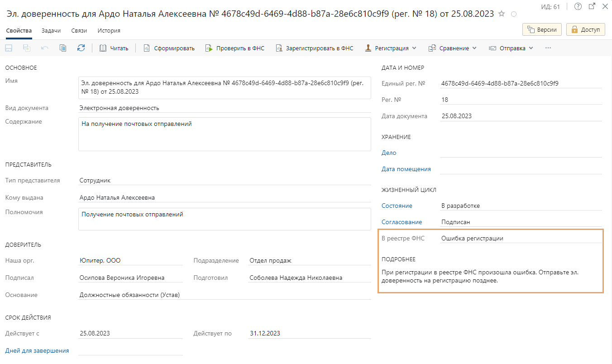
Task: Click the Действует с date field
Action: click(130, 333)
